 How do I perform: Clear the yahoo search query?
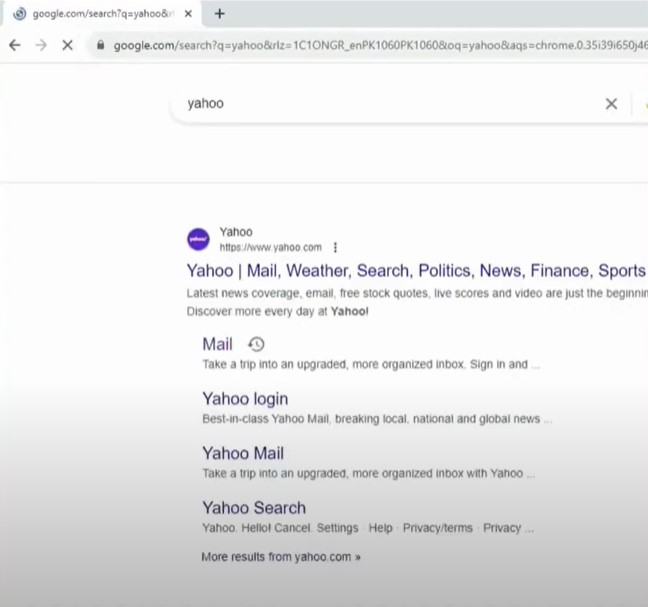pos(611,104)
